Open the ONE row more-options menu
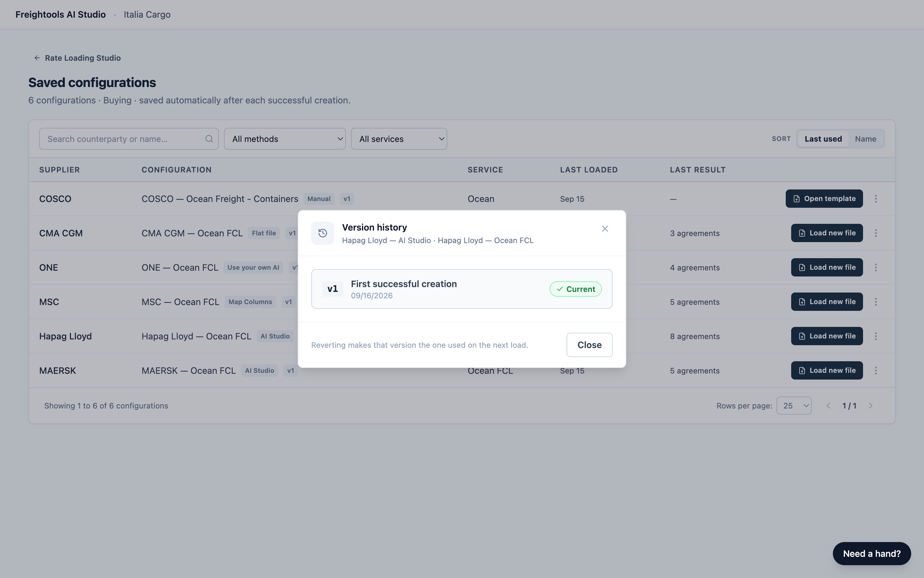 pos(876,267)
